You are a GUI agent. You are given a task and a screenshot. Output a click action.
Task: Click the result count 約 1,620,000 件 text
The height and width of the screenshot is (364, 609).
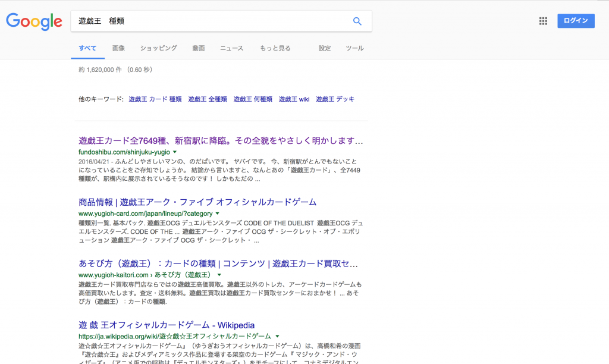[100, 70]
